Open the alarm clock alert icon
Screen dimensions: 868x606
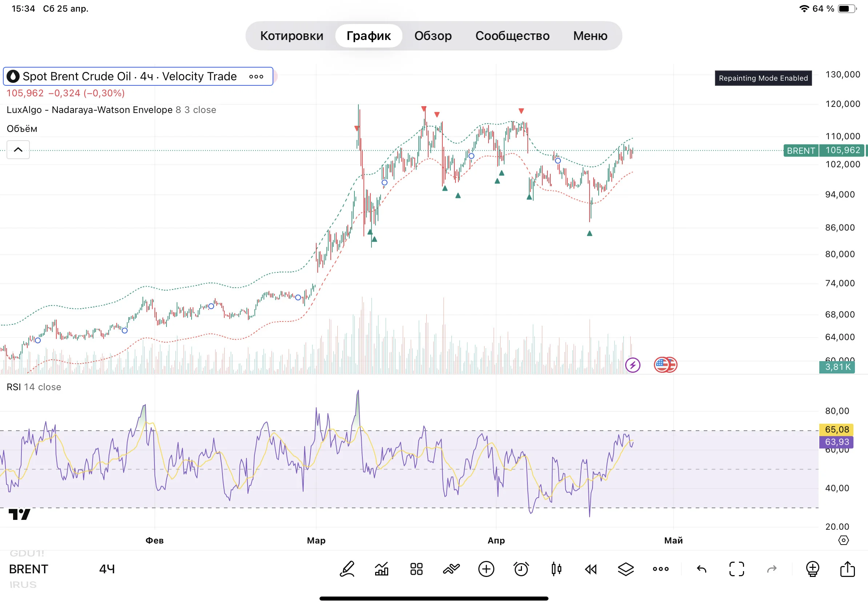521,569
